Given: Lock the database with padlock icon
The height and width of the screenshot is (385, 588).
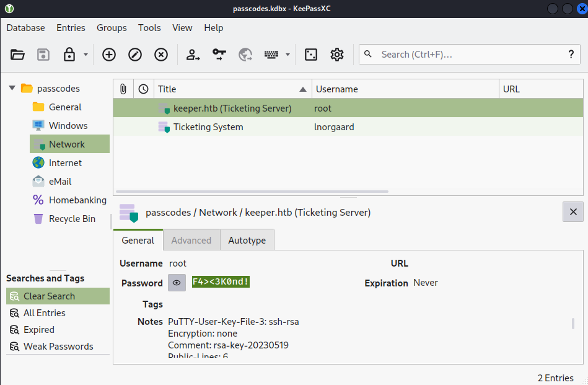Looking at the screenshot, I should 69,55.
